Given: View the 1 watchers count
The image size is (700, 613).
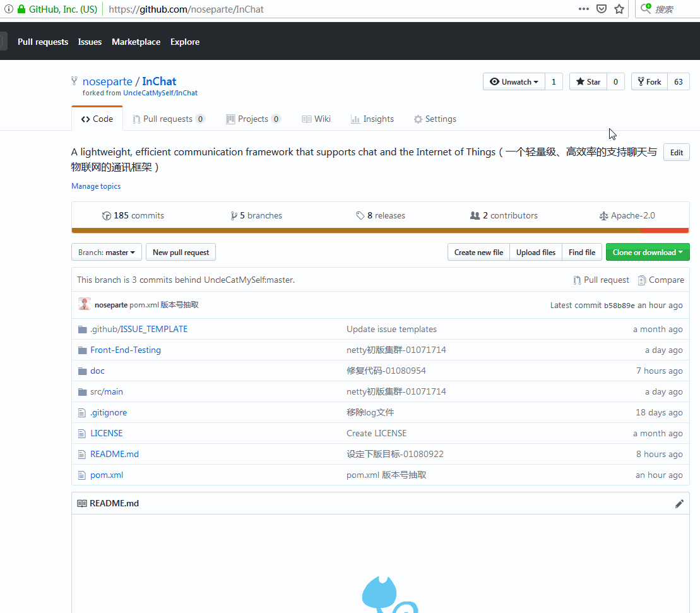Looking at the screenshot, I should 554,81.
